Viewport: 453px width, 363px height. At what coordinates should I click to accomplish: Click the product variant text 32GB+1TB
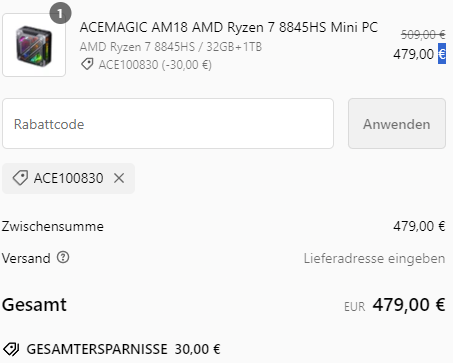234,47
